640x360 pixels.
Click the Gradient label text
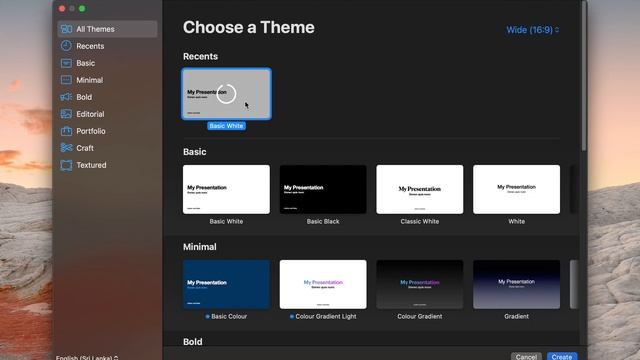point(516,316)
